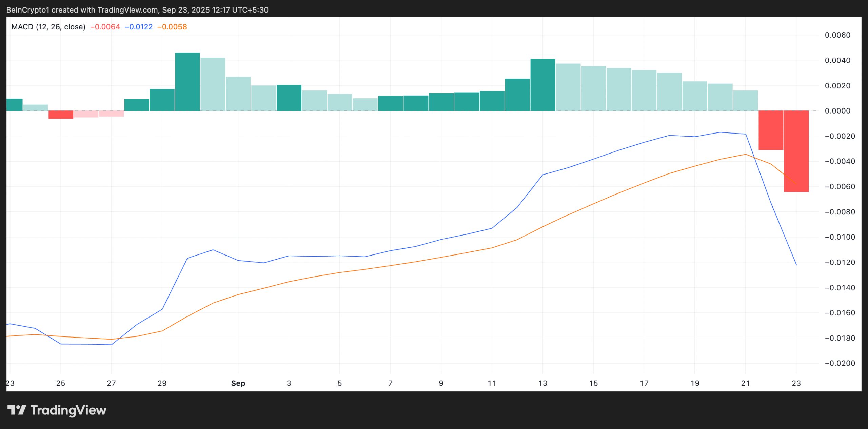
Task: Click the dark green histogram bar at 13
Action: coord(542,85)
